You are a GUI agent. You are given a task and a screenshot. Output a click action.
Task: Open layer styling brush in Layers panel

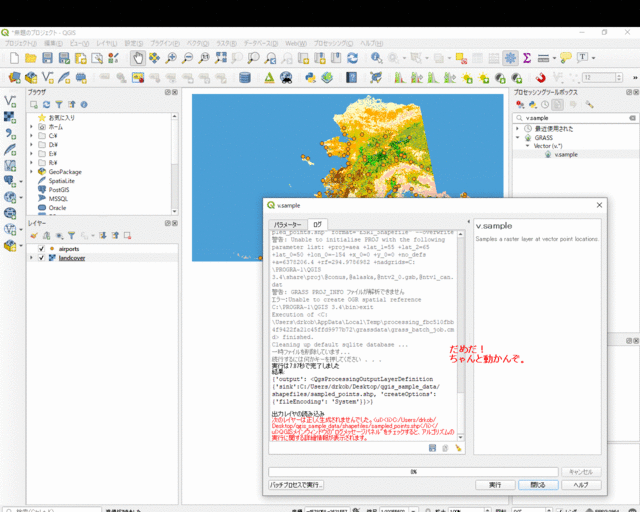(34, 236)
